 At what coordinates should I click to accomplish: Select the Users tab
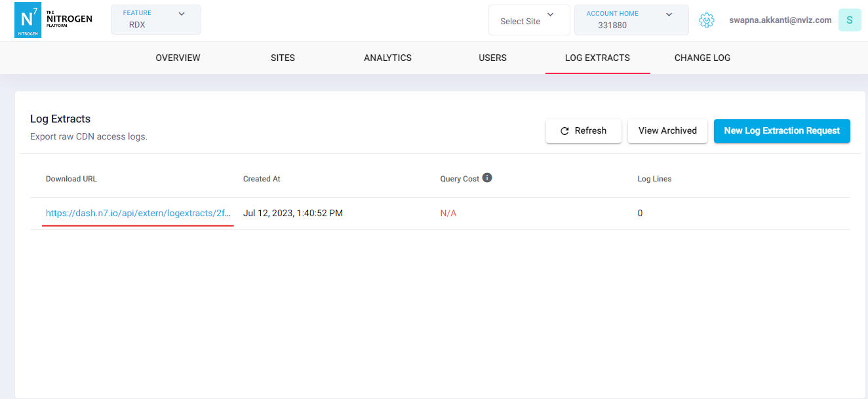[x=492, y=58]
